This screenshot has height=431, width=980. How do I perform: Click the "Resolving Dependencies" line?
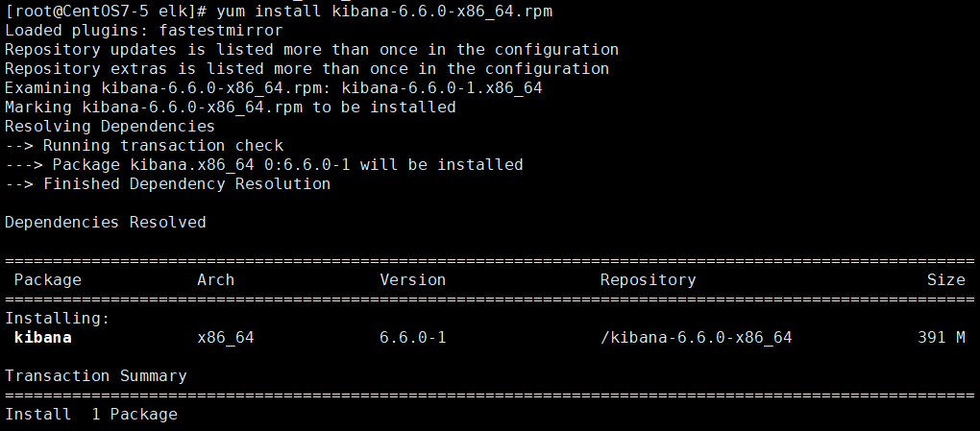coord(110,126)
